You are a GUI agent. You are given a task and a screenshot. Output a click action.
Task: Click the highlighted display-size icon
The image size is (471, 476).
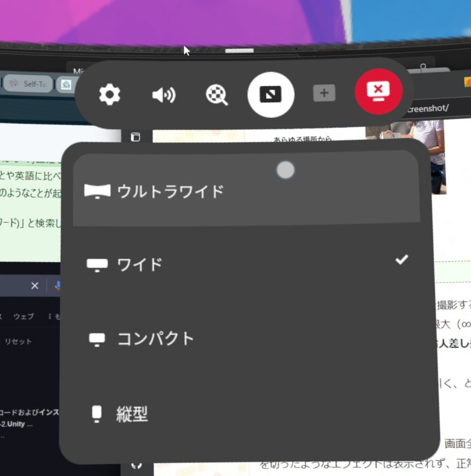(271, 94)
